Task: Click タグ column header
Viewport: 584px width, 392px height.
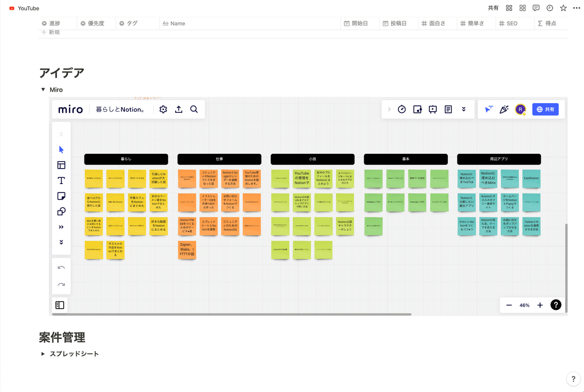Action: (x=137, y=23)
